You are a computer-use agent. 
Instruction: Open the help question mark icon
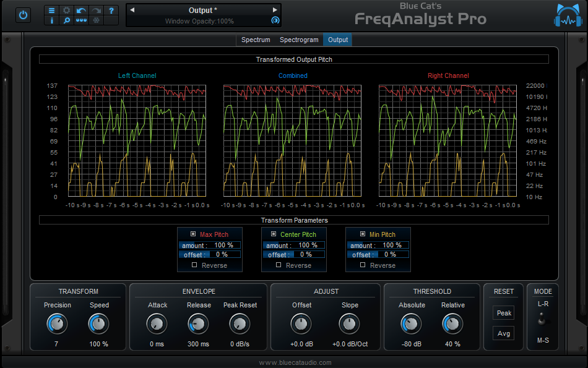click(111, 11)
